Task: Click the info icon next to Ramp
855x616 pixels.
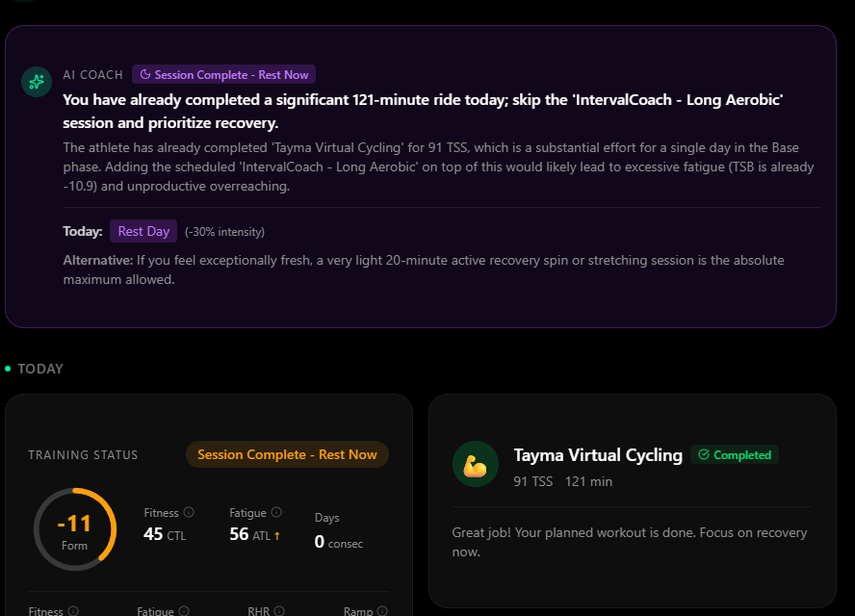Action: pos(382,610)
